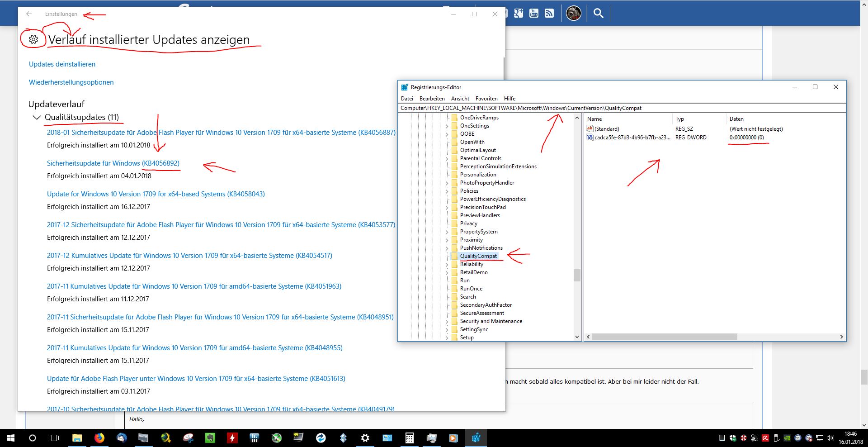Open the KB4056892 Sicherheitsupdate für Windows link
This screenshot has width=868, height=447.
click(113, 163)
